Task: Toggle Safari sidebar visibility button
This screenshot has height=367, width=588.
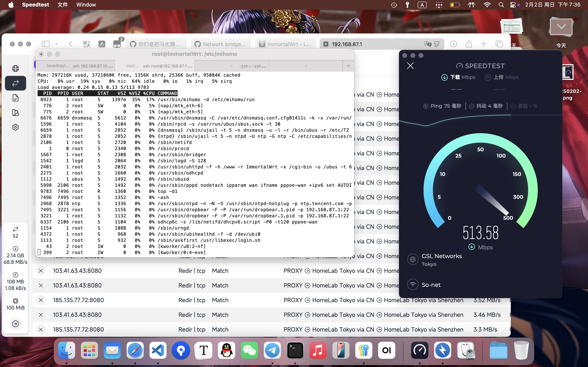Action: pyautogui.click(x=46, y=44)
